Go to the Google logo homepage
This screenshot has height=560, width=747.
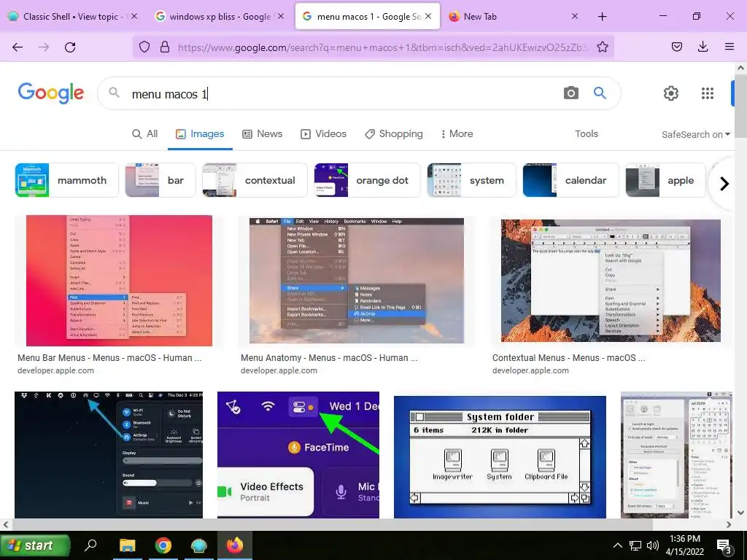tap(51, 93)
